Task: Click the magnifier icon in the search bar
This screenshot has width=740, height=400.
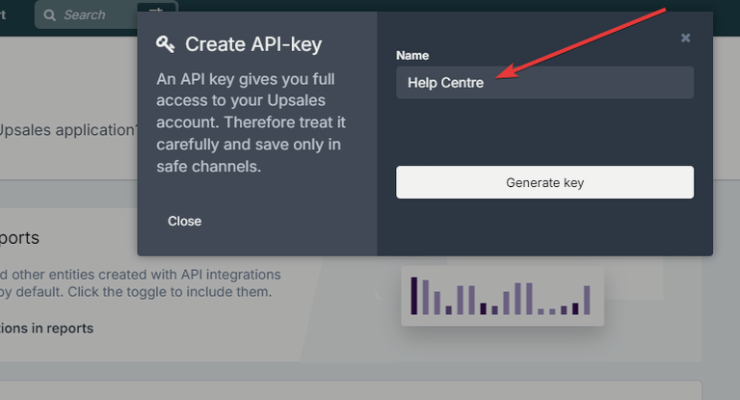Action: (50, 15)
